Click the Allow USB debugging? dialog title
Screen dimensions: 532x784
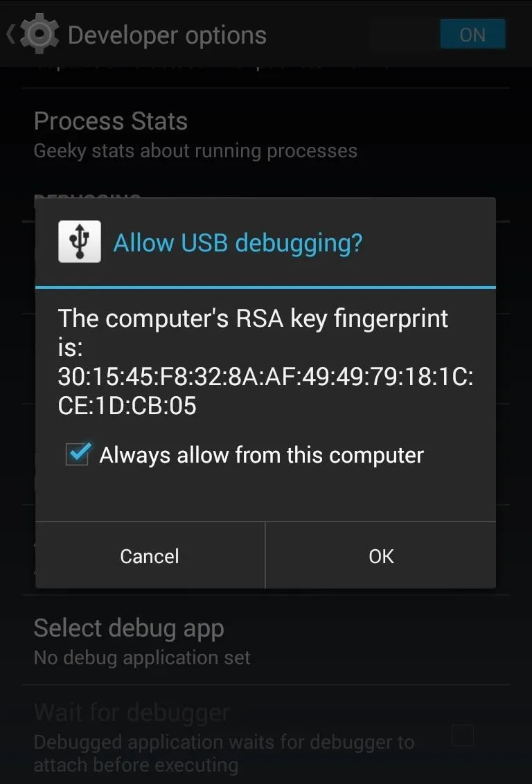click(238, 242)
